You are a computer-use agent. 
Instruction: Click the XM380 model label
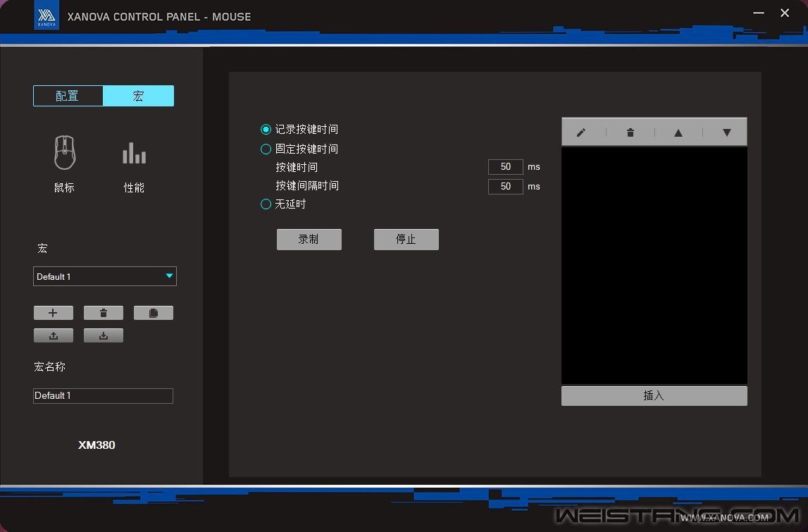click(x=97, y=445)
